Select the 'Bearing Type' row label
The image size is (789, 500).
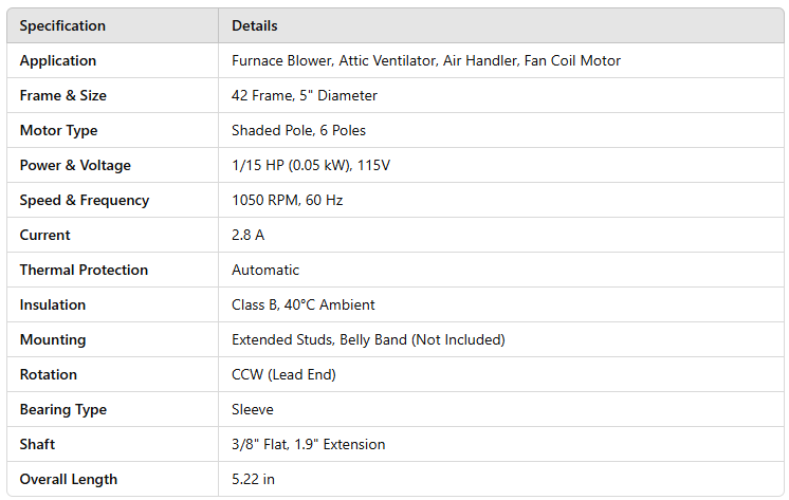(63, 410)
